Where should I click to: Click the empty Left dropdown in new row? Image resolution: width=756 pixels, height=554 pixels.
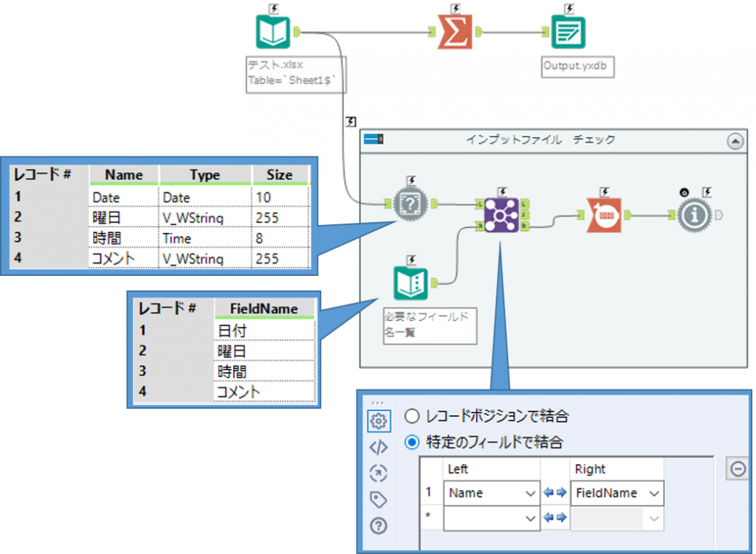pos(491,519)
